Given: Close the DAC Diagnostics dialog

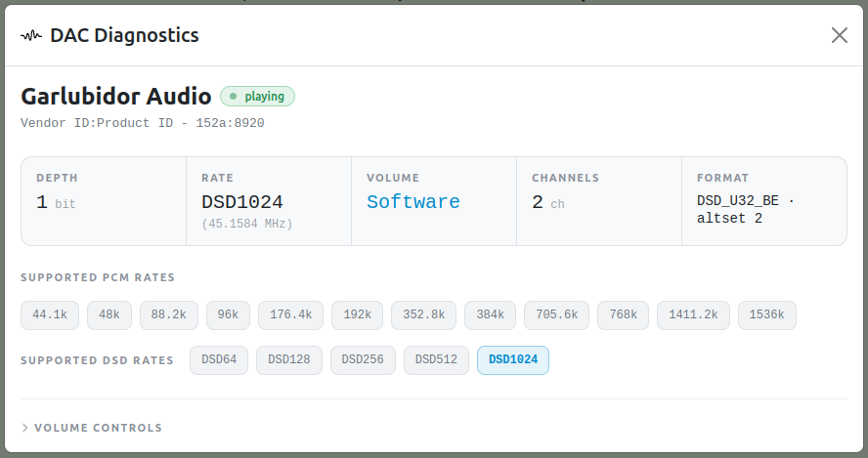Looking at the screenshot, I should pos(840,35).
